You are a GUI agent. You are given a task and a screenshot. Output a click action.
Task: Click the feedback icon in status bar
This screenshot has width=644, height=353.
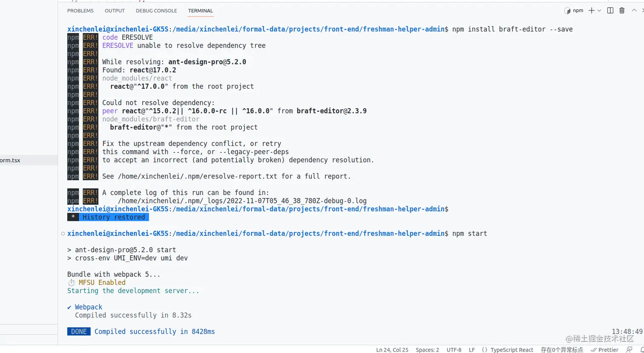click(x=629, y=350)
